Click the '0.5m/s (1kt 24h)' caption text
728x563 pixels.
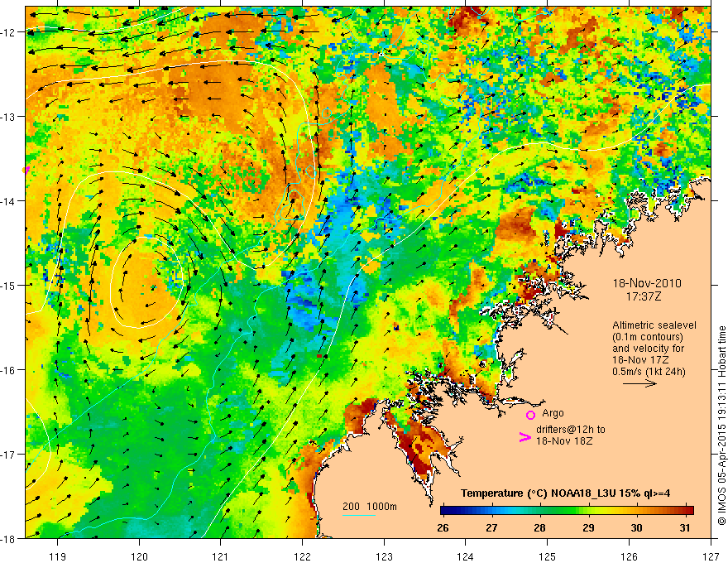[649, 372]
